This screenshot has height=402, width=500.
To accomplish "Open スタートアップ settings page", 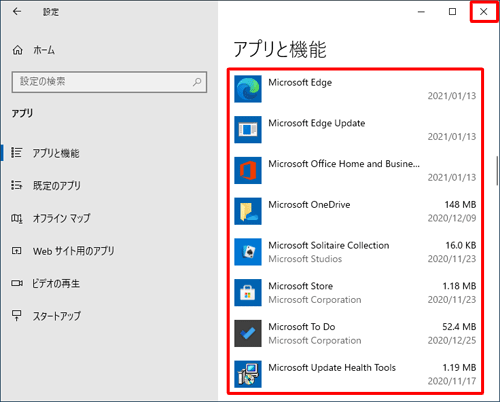I will coord(57,316).
